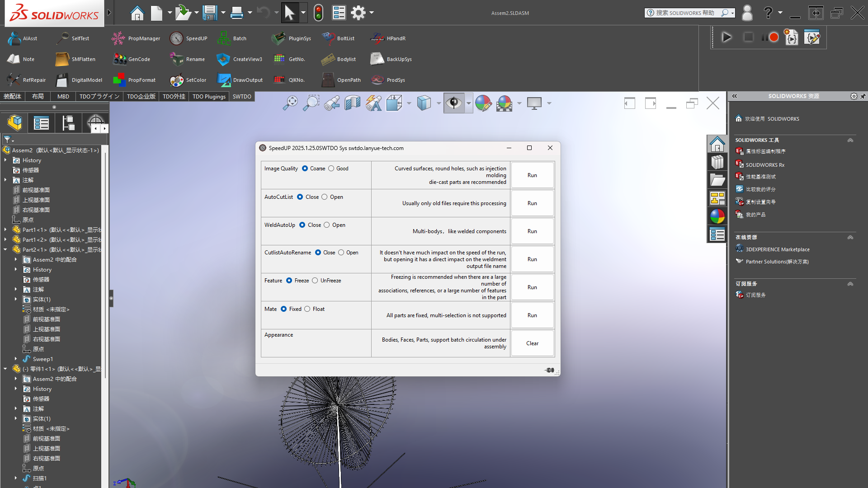Click the Clear appearance button
Viewport: 868px width, 488px height.
pos(532,343)
